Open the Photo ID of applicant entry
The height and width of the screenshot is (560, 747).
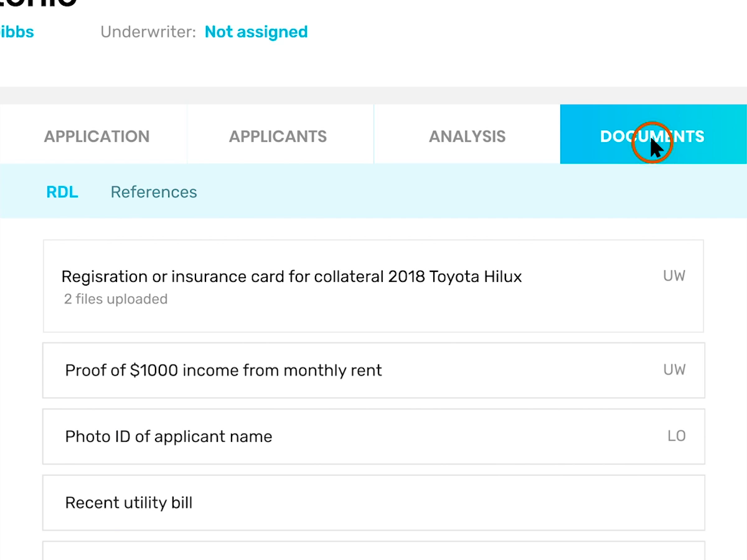pos(168,436)
